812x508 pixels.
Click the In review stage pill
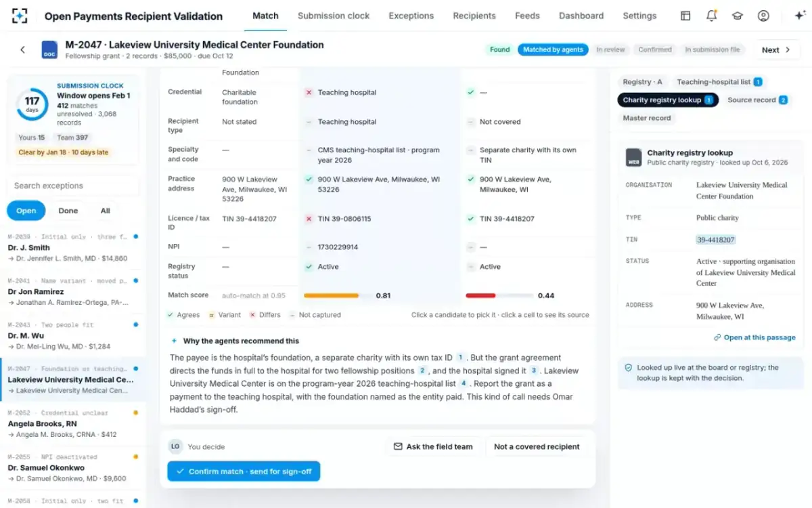(610, 49)
